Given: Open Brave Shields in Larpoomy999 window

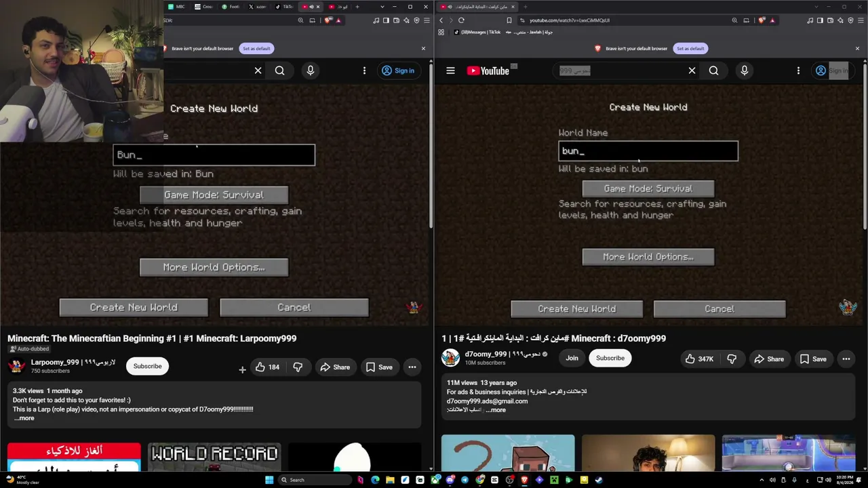Looking at the screenshot, I should tap(328, 20).
